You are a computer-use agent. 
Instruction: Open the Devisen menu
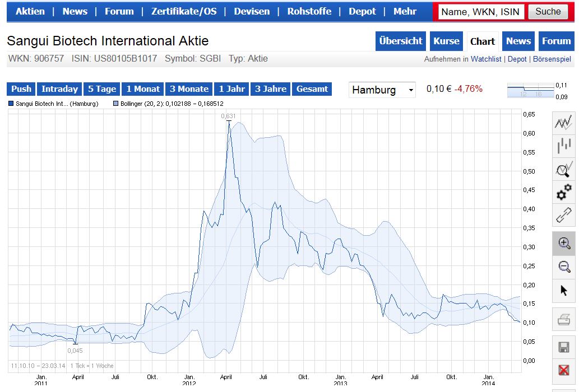tap(252, 11)
